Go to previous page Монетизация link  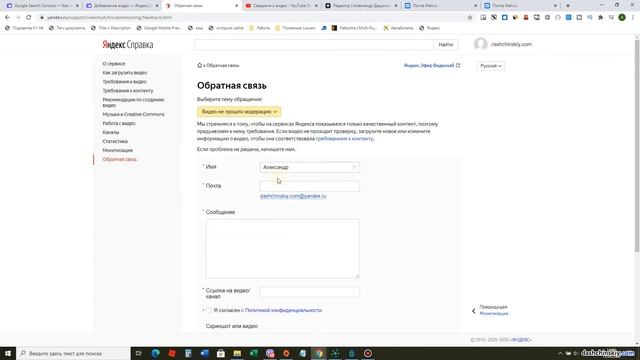pos(494,313)
